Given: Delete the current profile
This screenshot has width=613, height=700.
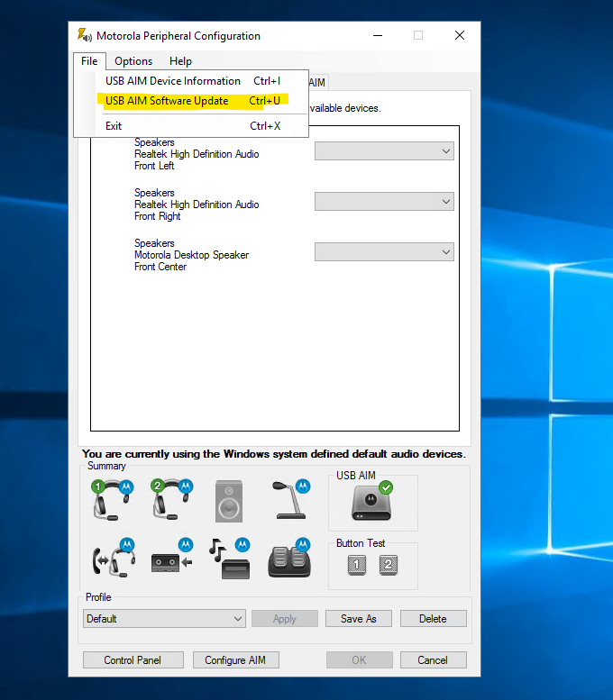Looking at the screenshot, I should coord(433,619).
